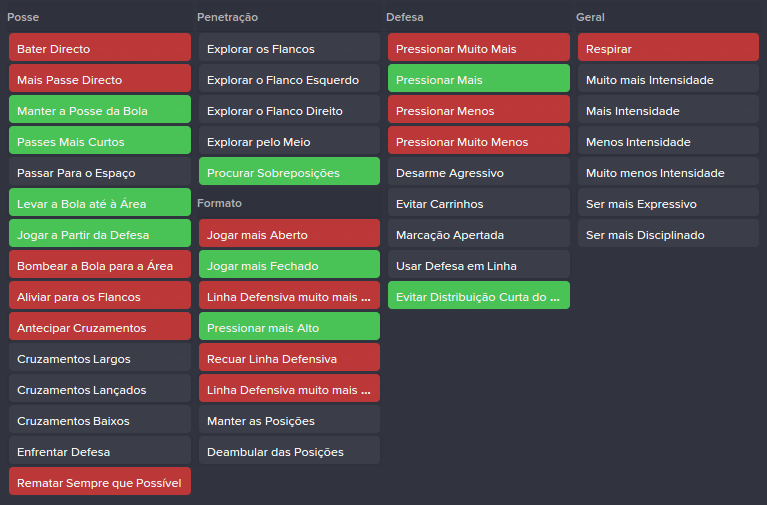Disable Jogar a Partir da Defesa
767x505 pixels.
(100, 233)
